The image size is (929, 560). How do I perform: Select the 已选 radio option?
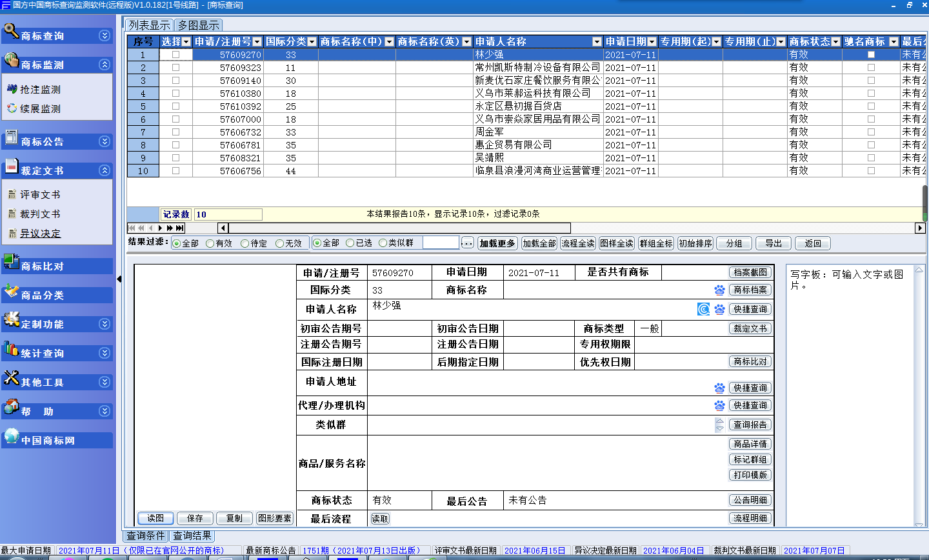[x=350, y=243]
